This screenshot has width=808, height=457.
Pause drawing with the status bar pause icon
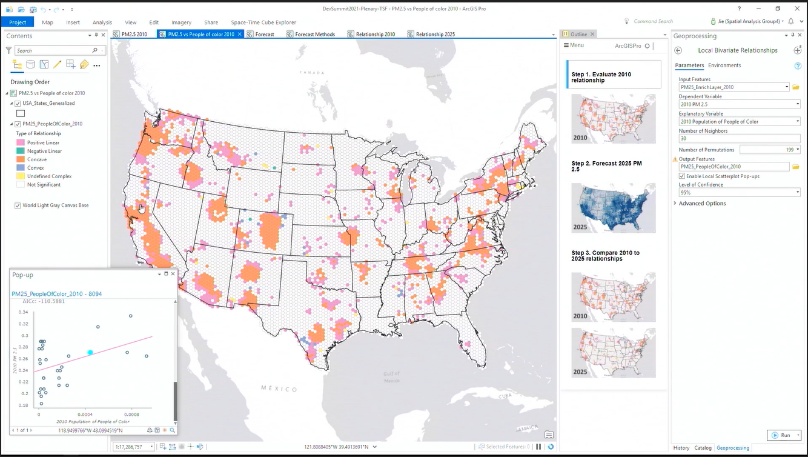pos(539,447)
